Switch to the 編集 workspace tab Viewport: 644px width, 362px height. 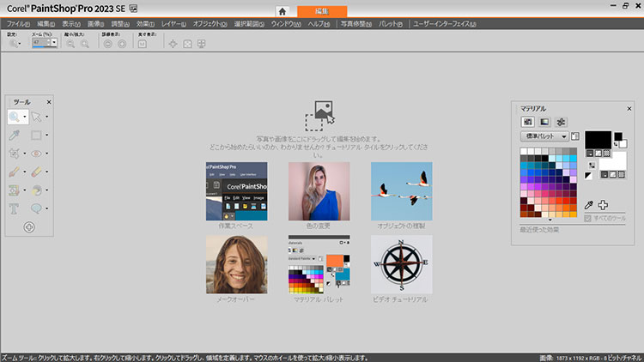(322, 10)
